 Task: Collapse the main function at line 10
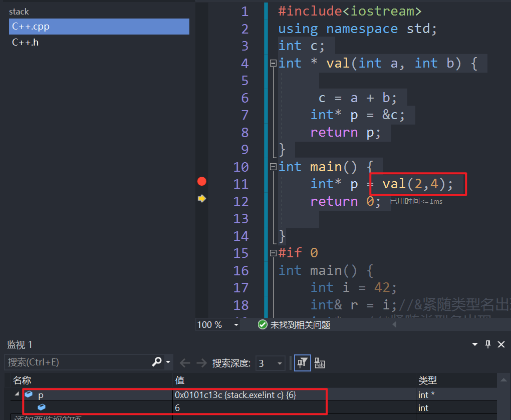[x=273, y=167]
